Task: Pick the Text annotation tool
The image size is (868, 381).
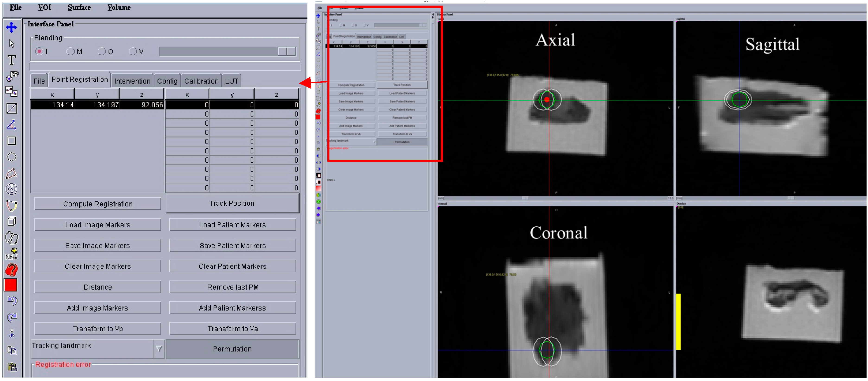Action: (x=11, y=60)
